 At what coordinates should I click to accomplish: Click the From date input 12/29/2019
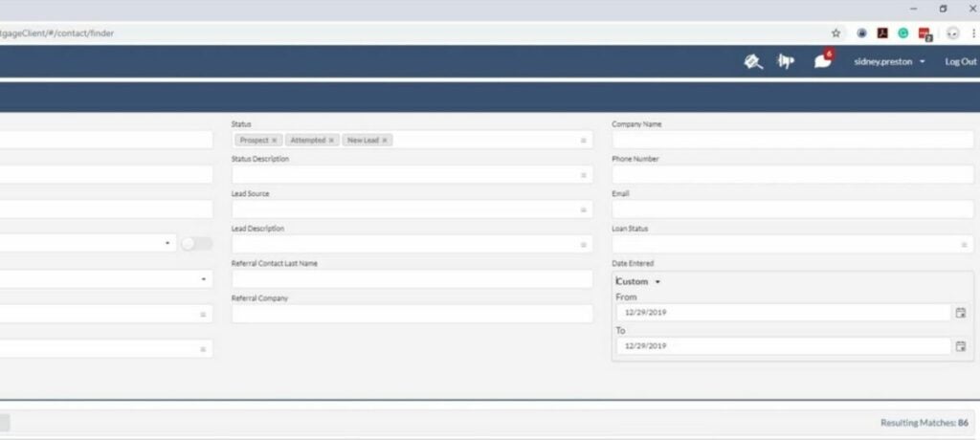[x=783, y=313]
